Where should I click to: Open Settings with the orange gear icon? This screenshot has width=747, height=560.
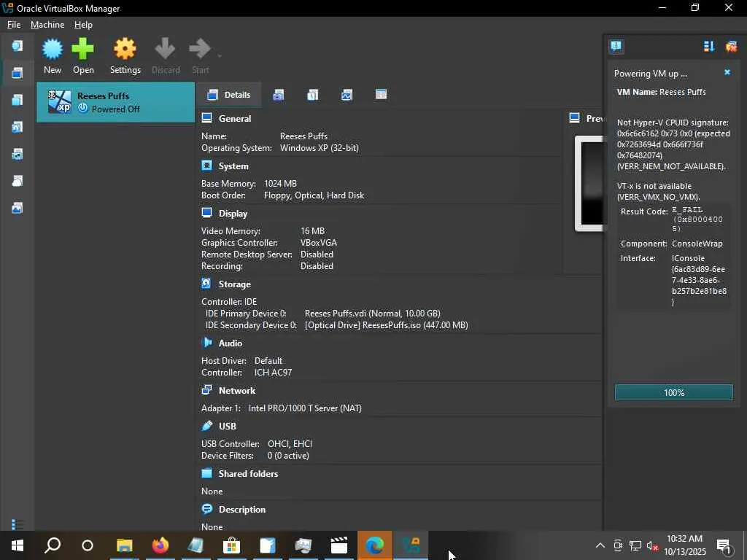(125, 49)
